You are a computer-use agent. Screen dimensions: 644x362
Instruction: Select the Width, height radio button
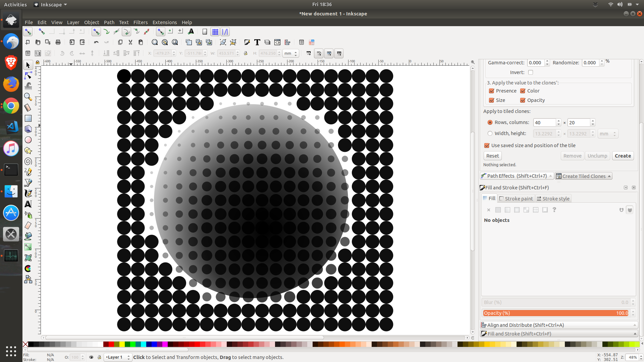[x=490, y=133]
